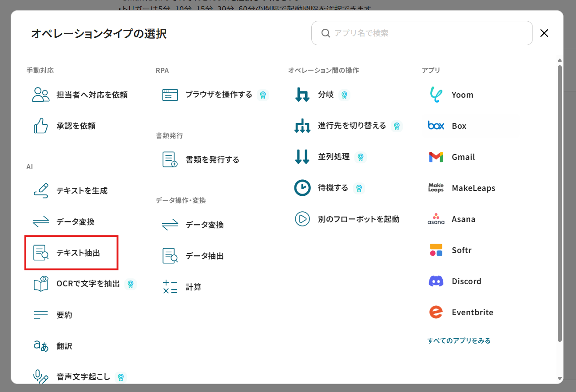Choose 進行先を切り替える operation
Screen dimensions: 576x392
(x=352, y=126)
